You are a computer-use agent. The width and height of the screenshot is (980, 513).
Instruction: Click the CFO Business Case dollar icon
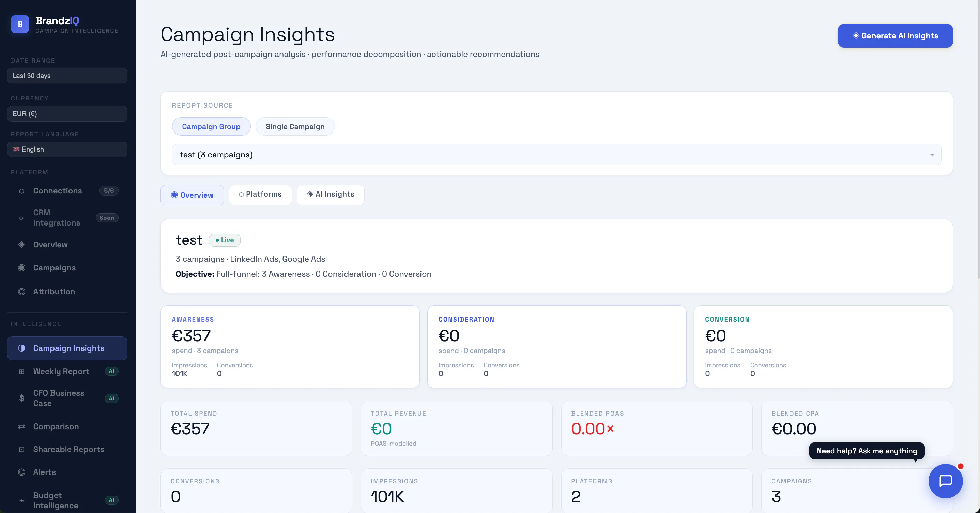(x=22, y=398)
